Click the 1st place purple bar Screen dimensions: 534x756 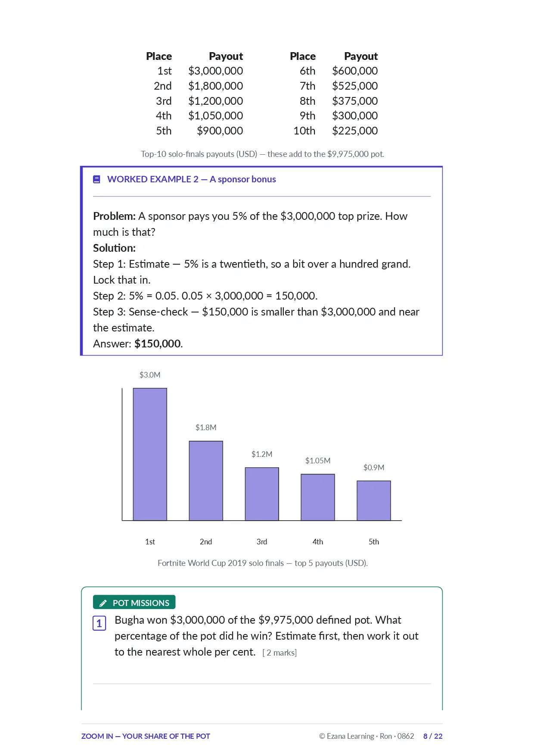[150, 454]
